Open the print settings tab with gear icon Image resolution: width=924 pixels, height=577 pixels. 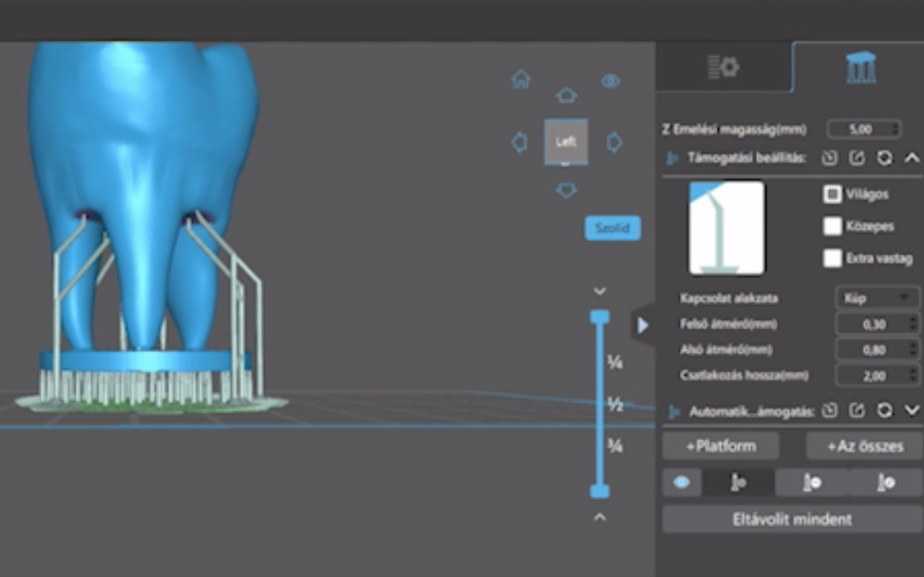(x=723, y=67)
